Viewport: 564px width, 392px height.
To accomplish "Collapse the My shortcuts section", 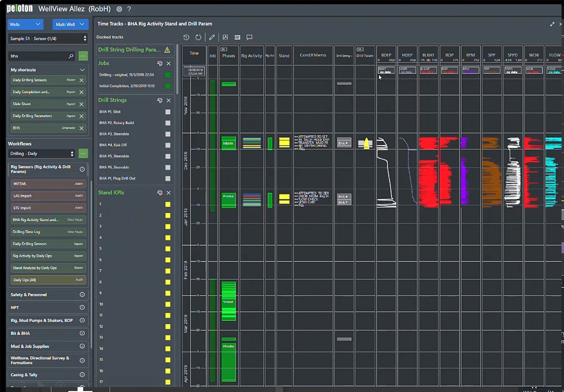I will click(82, 70).
